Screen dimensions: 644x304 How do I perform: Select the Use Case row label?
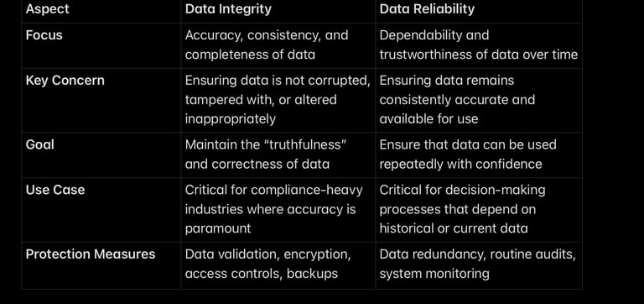click(x=55, y=190)
